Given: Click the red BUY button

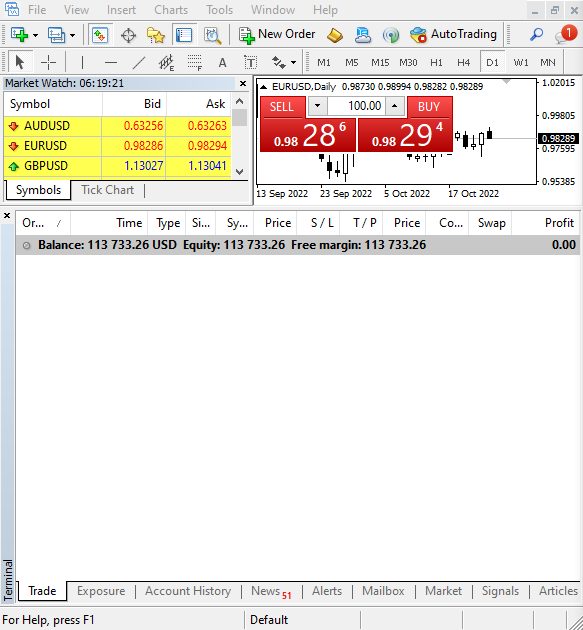Looking at the screenshot, I should [x=429, y=107].
